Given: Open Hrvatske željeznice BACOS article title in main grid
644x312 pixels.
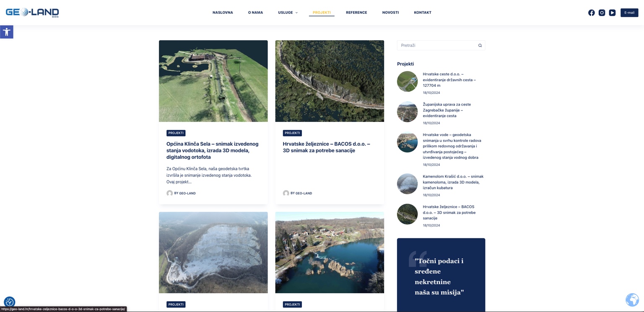Looking at the screenshot, I should 327,147.
